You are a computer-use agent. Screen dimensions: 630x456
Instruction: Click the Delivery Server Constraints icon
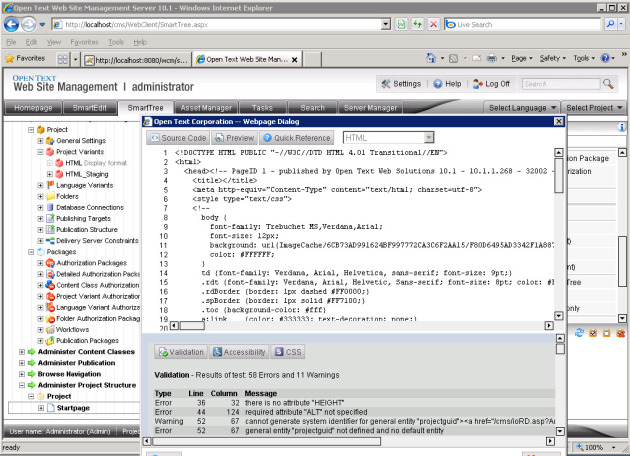coord(50,241)
